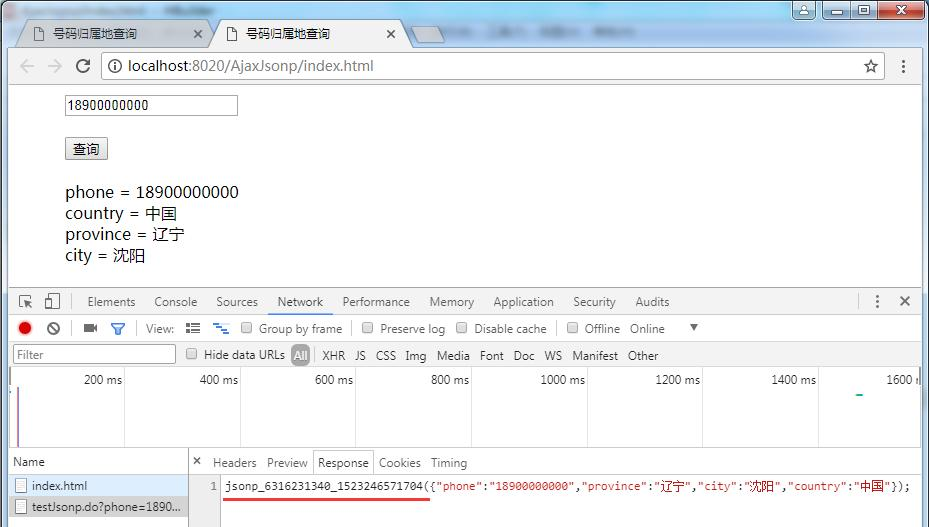Show the request Response tab
Screen dimensions: 929x527
pos(343,462)
